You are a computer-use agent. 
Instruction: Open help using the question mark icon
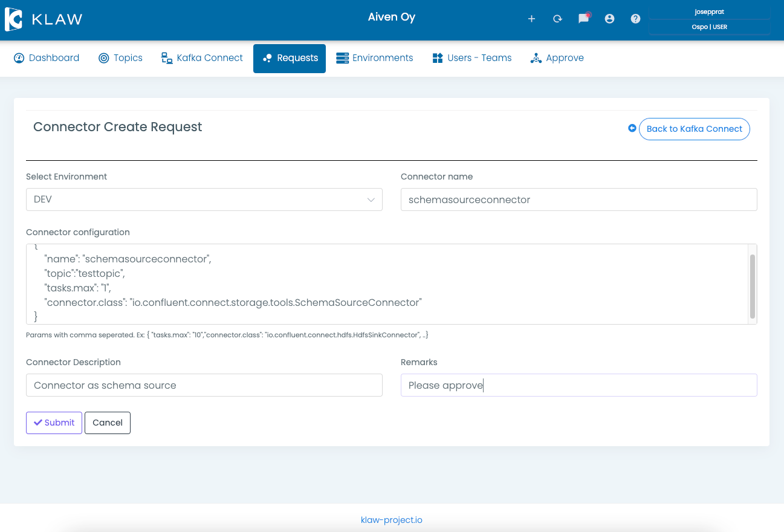(635, 19)
